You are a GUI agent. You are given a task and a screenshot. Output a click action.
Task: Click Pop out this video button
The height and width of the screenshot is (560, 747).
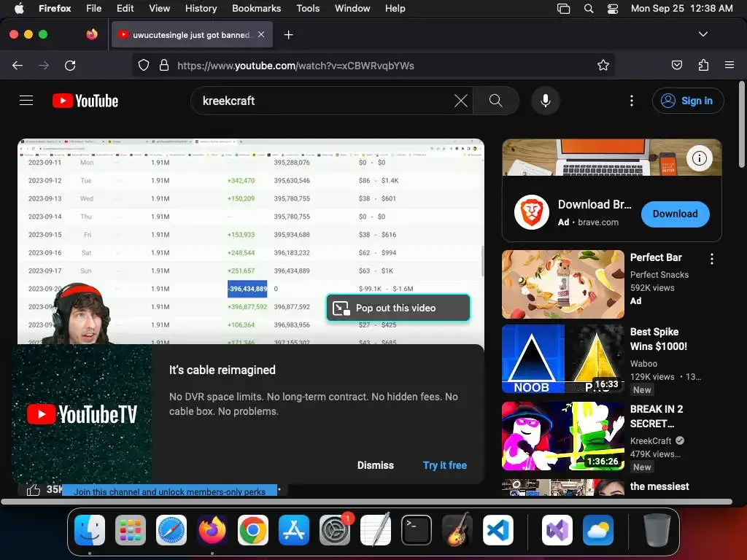tap(398, 308)
